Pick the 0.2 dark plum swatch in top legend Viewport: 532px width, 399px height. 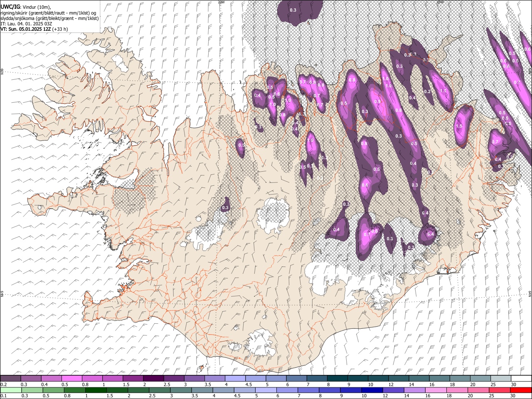tap(10, 379)
